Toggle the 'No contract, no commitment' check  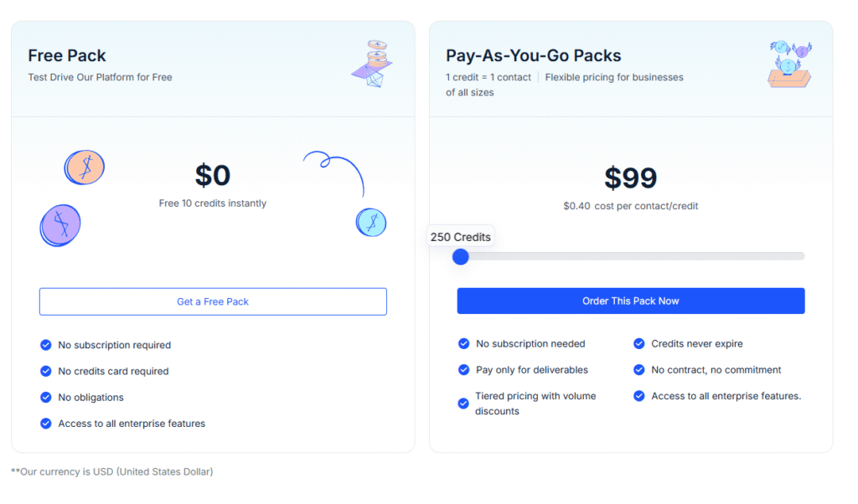click(639, 369)
